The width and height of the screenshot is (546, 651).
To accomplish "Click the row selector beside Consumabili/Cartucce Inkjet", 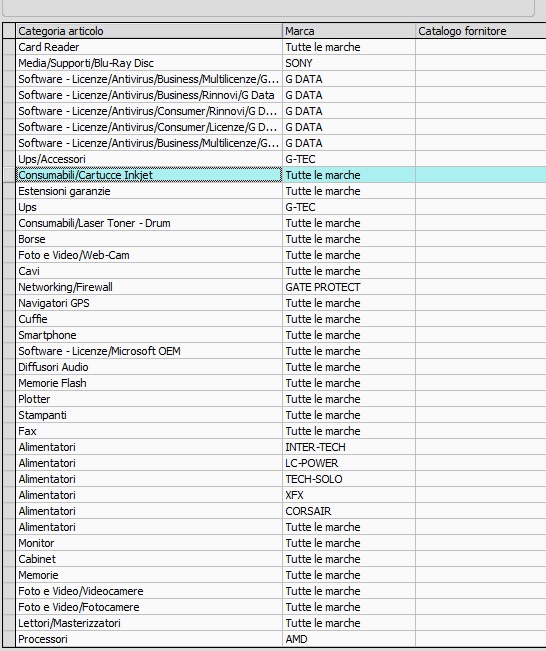I will pyautogui.click(x=9, y=175).
